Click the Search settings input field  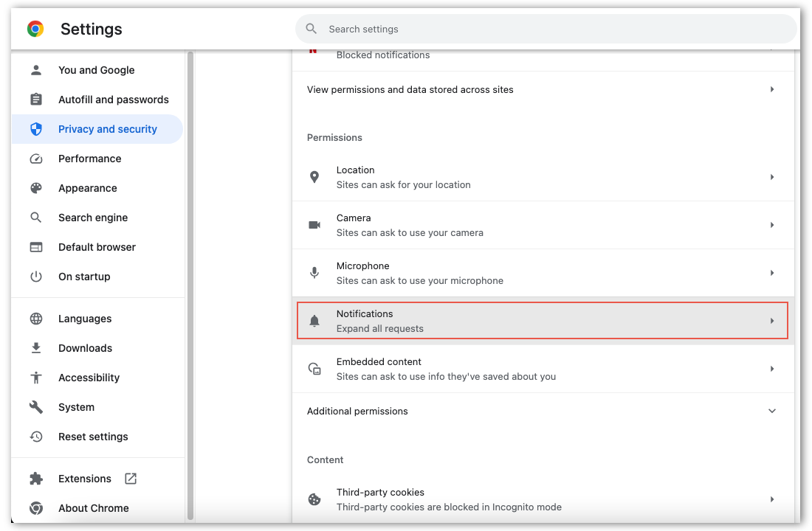(546, 29)
